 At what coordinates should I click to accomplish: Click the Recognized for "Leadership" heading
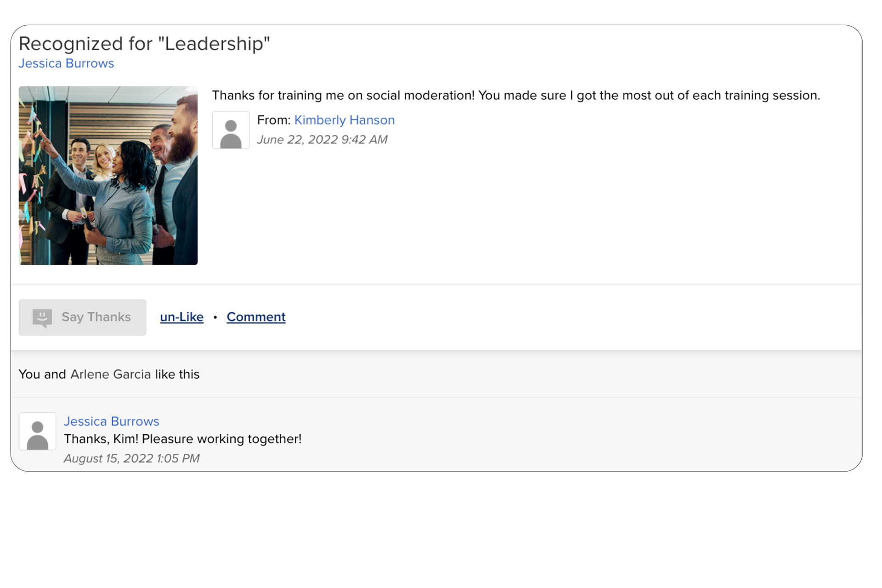(x=144, y=44)
